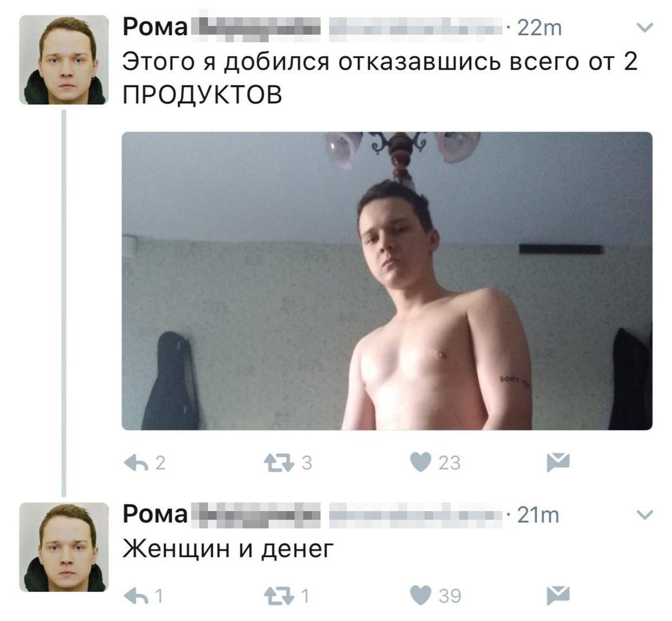Open 'Рома' author name on first tweet

point(155,28)
